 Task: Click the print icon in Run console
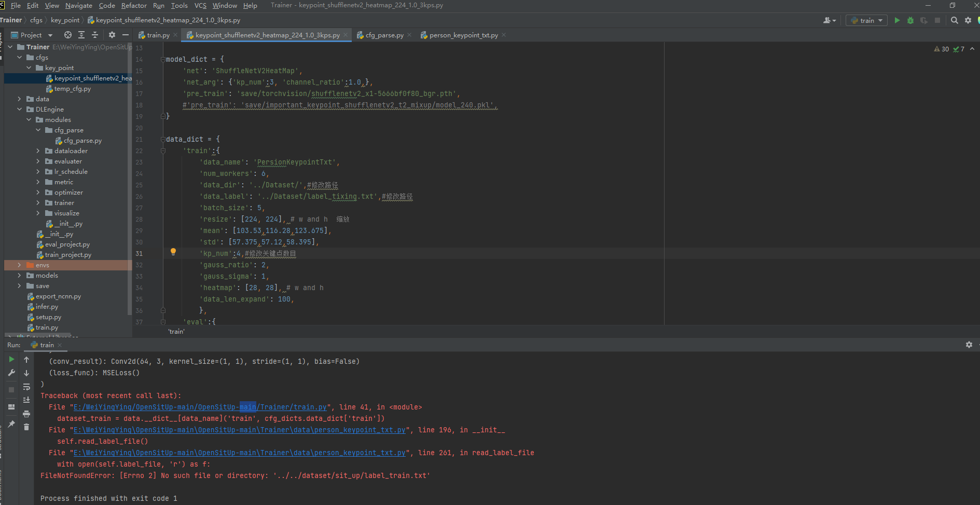[x=26, y=414]
